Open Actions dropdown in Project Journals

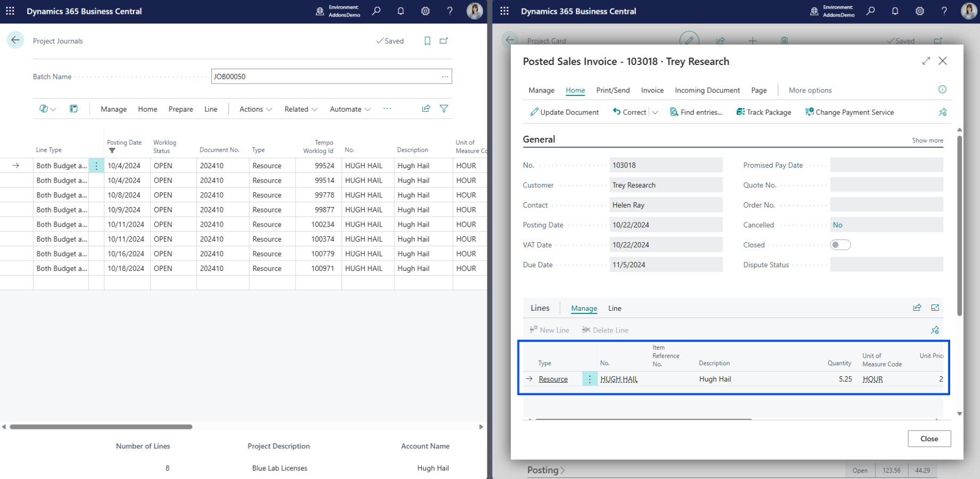point(256,109)
